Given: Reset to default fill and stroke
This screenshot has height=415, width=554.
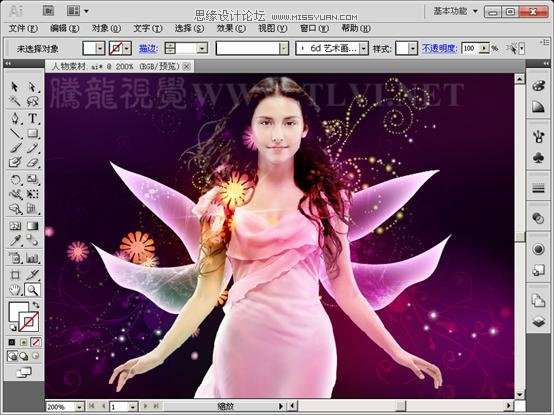Looking at the screenshot, I should (12, 327).
